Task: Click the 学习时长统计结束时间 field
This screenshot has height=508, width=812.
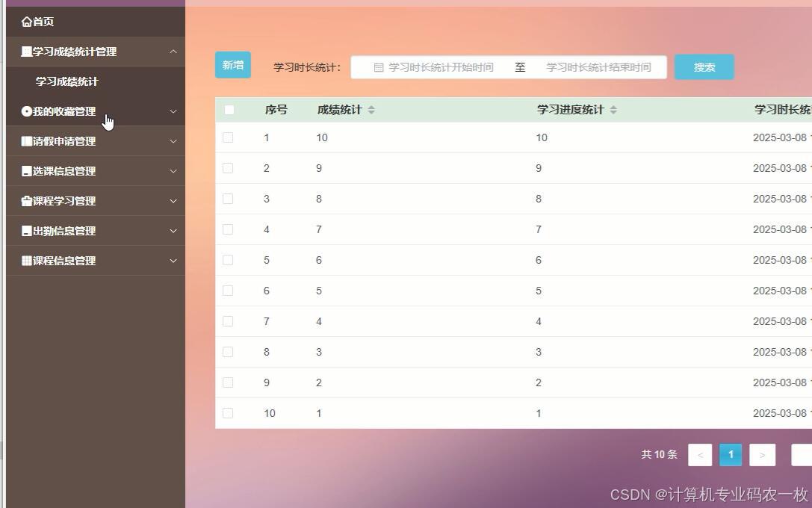Action: tap(598, 67)
